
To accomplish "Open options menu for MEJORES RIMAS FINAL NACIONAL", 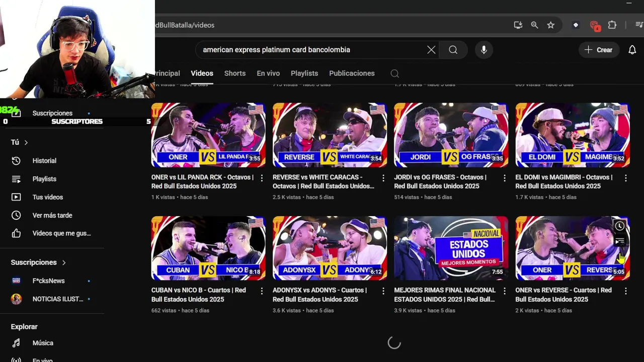I will tap(504, 291).
